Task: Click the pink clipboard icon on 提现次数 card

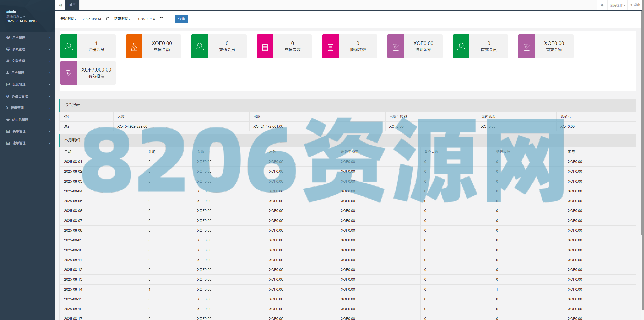Action: tap(330, 46)
